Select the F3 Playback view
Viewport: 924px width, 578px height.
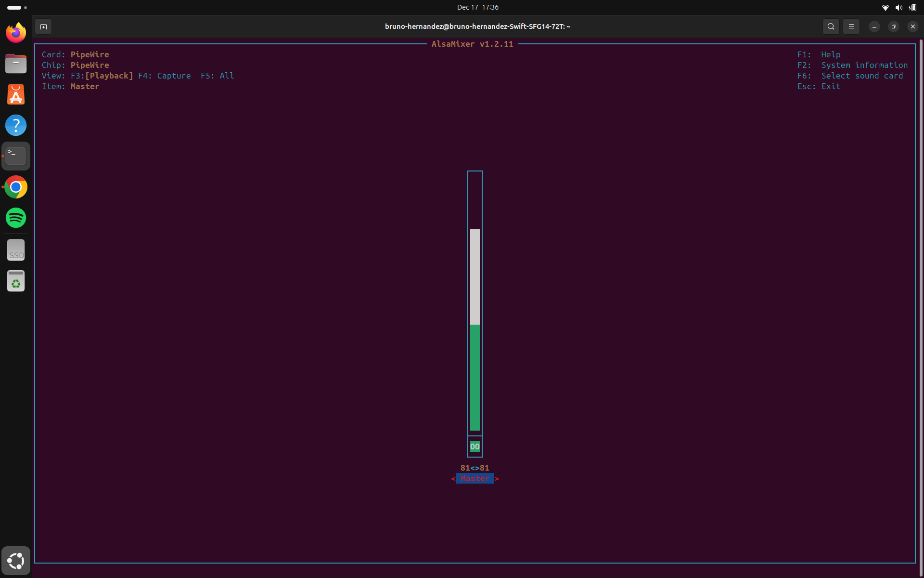point(102,76)
